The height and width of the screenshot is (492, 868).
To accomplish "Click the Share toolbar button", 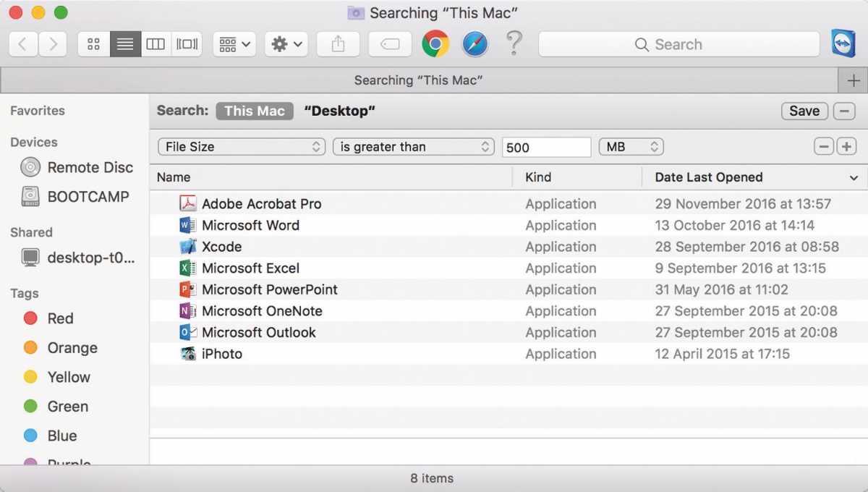I will [338, 44].
